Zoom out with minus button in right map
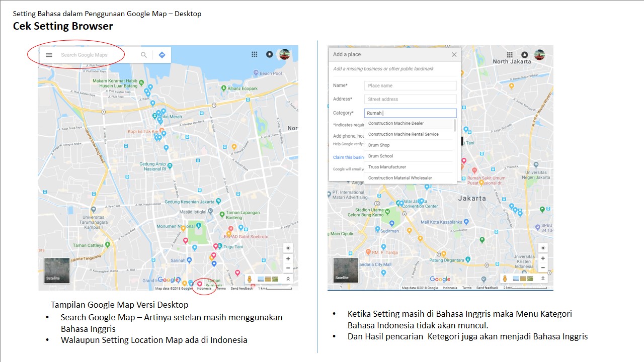This screenshot has height=362, width=644. (543, 267)
